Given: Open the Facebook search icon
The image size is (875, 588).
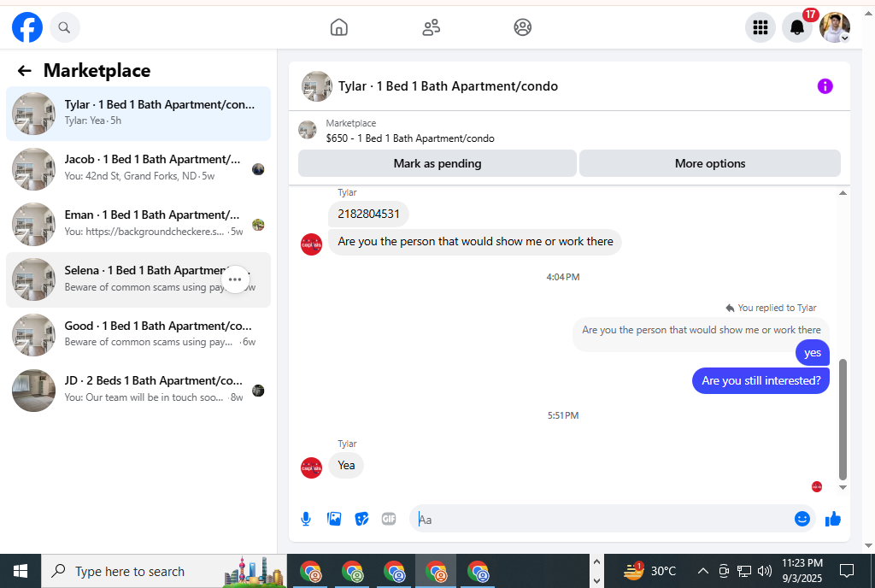Looking at the screenshot, I should pyautogui.click(x=65, y=27).
